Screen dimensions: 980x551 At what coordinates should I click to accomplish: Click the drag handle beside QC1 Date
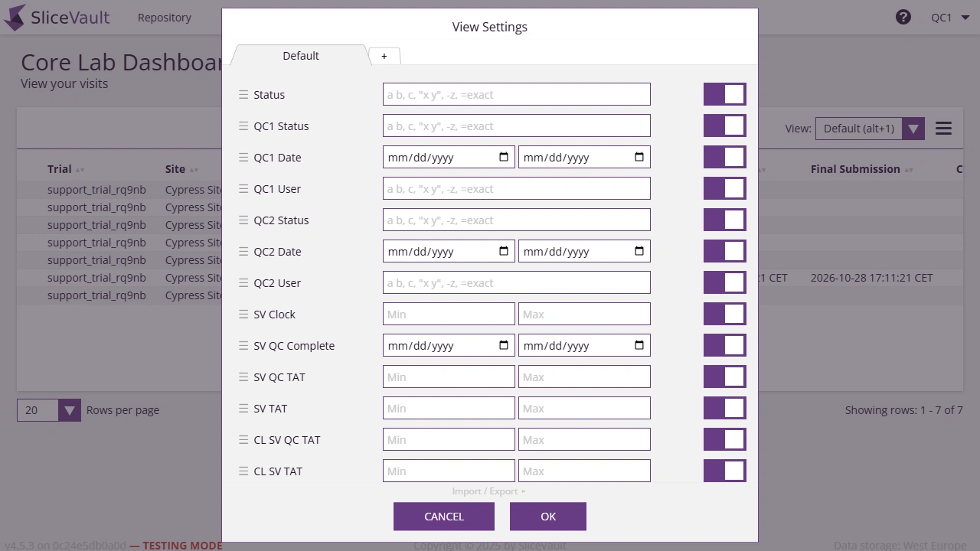(x=243, y=158)
